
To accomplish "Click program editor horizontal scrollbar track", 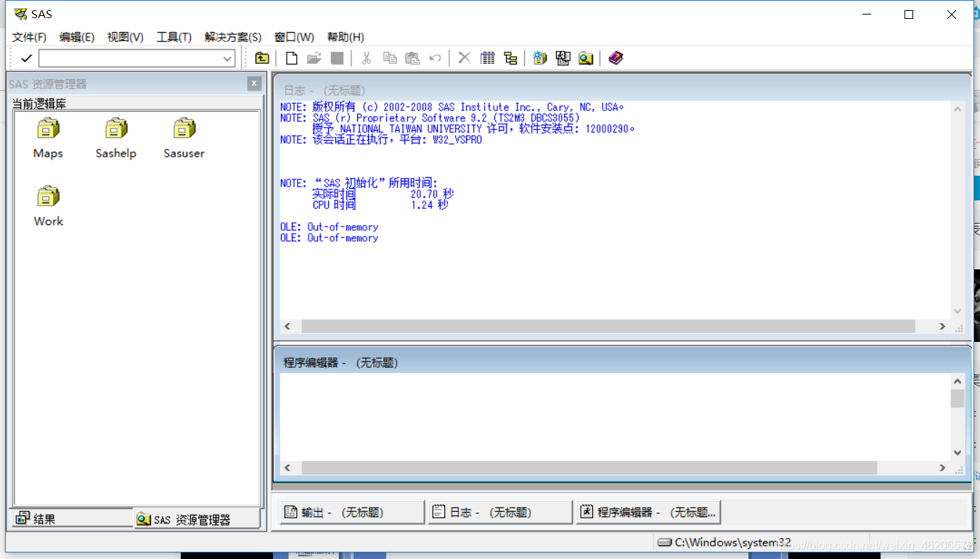I will 615,468.
